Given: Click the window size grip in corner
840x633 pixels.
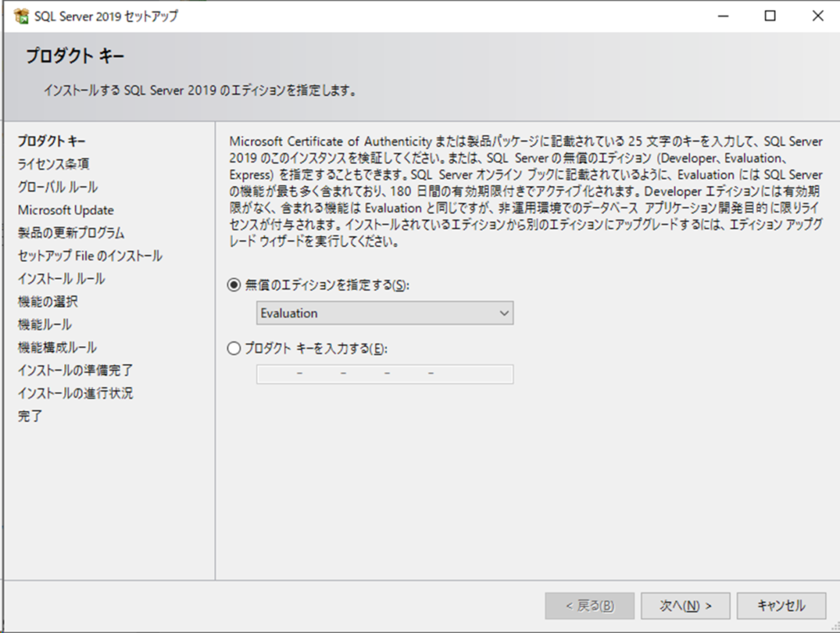Looking at the screenshot, I should pyautogui.click(x=834, y=627).
